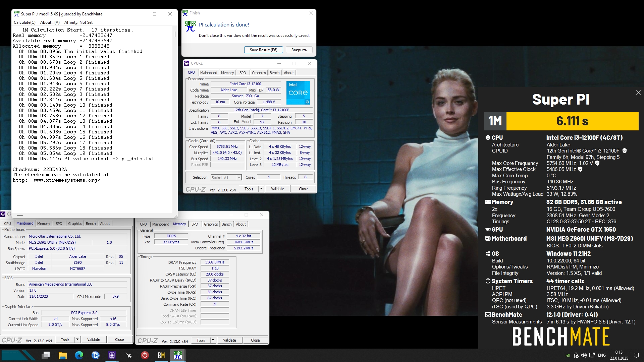
Task: Click the Intel Core i3 logo in CPU-Z
Action: [x=298, y=93]
